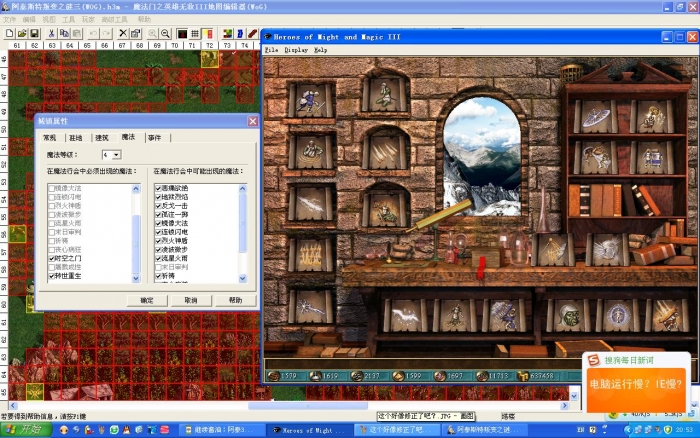Select the top-left spell scroll in mage guild

point(311,100)
